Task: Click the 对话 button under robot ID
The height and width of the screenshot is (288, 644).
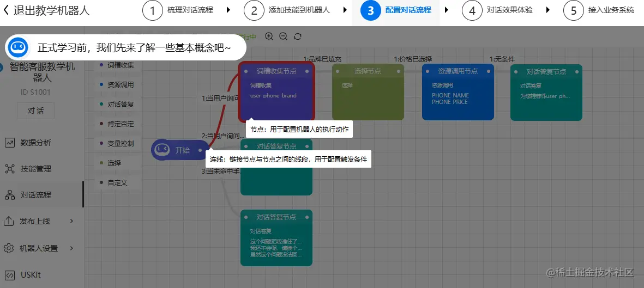Action: [36, 111]
